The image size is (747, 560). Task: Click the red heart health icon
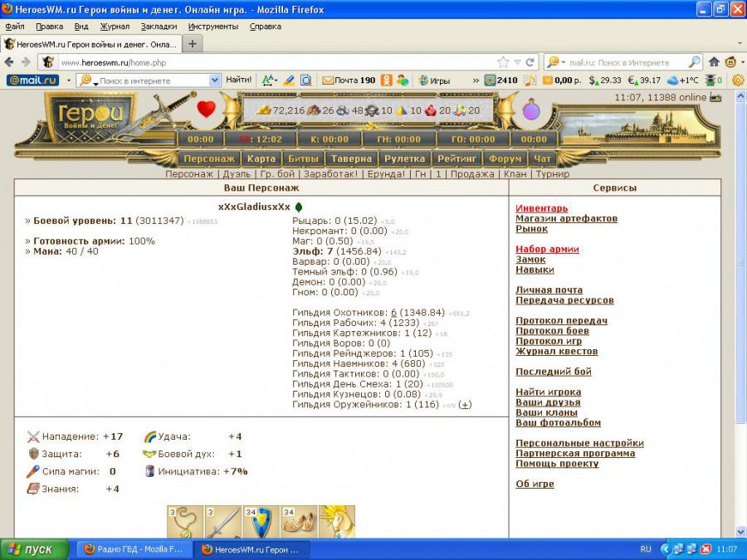click(206, 109)
